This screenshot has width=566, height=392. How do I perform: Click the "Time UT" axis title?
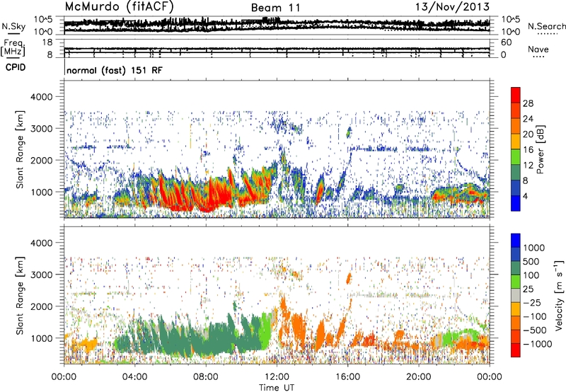click(x=277, y=388)
